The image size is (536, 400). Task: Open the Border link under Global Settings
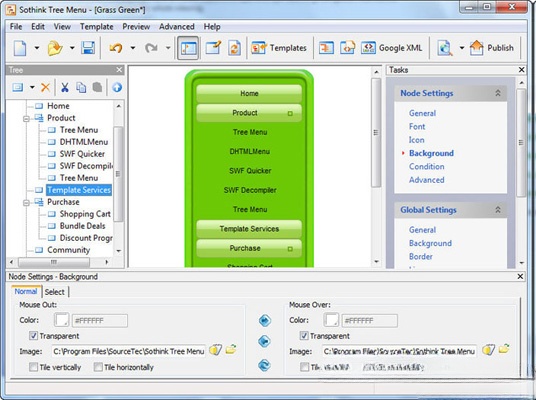[421, 256]
